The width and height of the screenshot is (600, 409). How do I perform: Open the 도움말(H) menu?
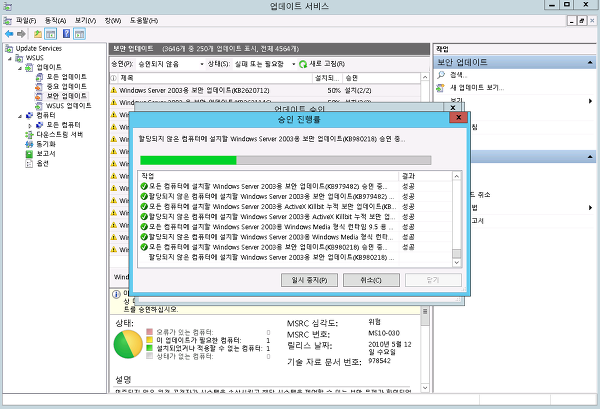click(x=144, y=21)
